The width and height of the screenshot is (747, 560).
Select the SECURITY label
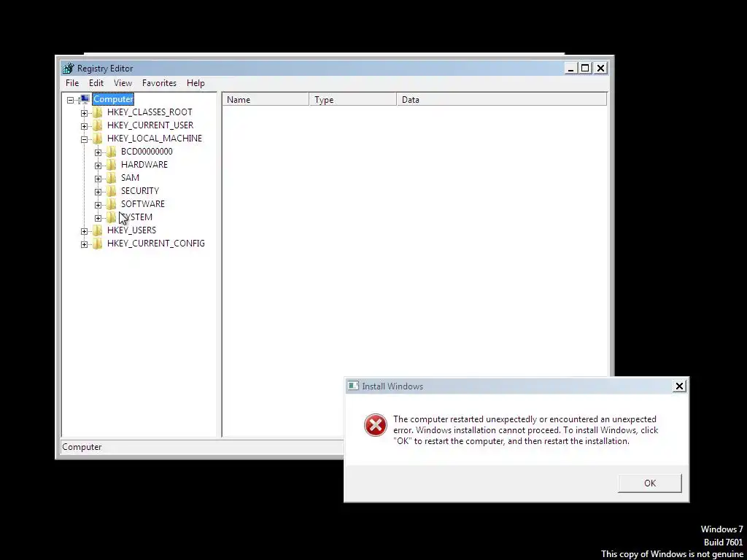tap(139, 190)
